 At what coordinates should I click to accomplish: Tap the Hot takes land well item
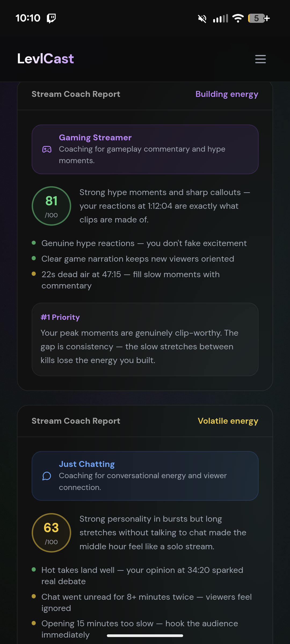point(142,576)
